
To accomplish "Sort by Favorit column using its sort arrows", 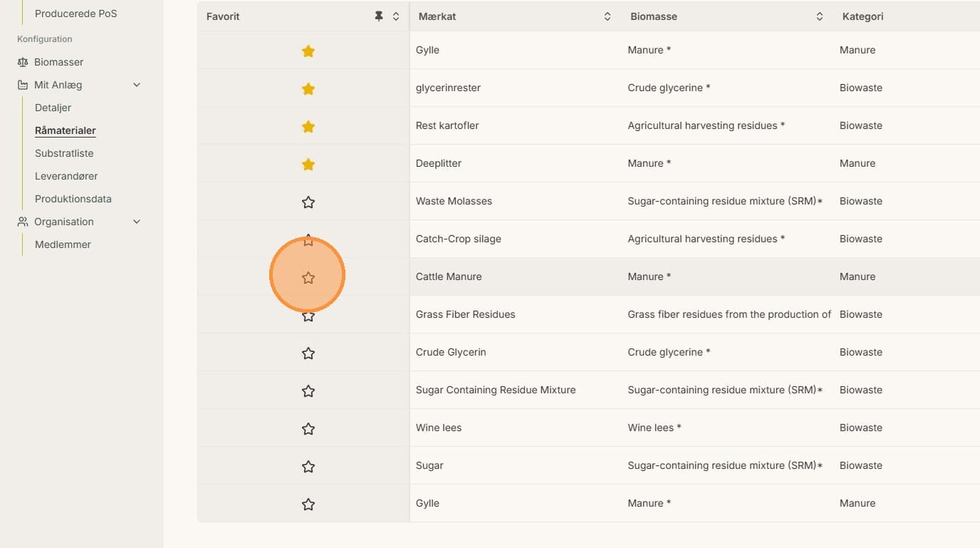I will (396, 16).
